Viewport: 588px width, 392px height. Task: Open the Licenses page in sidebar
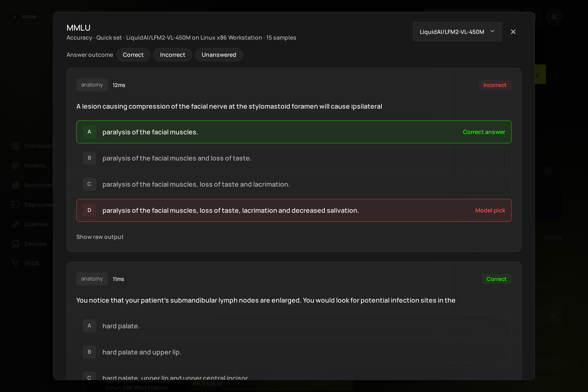(37, 224)
